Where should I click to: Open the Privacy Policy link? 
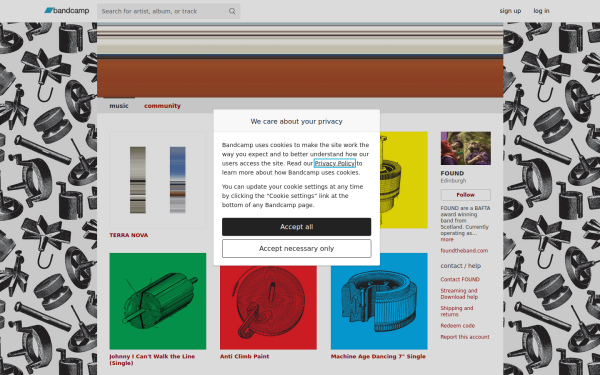click(x=335, y=163)
